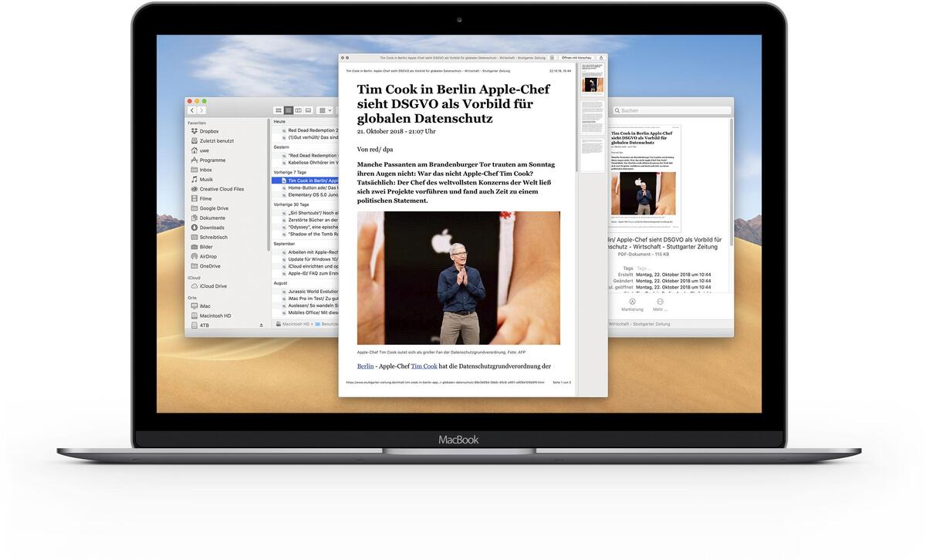926x560 pixels.
Task: Open AirDrop from the Finder sidebar
Action: pyautogui.click(x=204, y=257)
